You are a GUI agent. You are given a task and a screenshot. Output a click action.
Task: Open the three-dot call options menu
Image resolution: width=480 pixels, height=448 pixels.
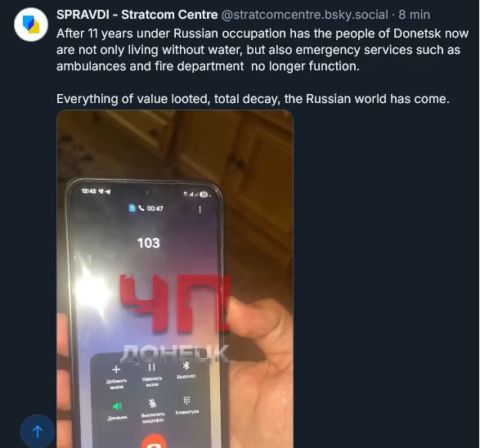click(x=200, y=209)
